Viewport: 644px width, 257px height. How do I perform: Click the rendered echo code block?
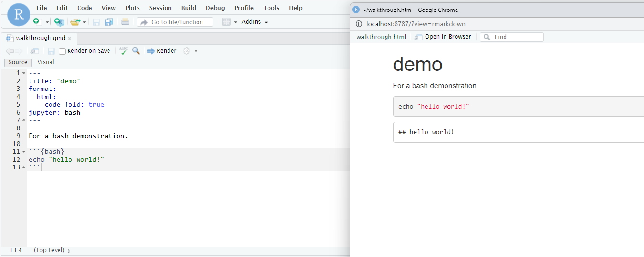coord(518,106)
